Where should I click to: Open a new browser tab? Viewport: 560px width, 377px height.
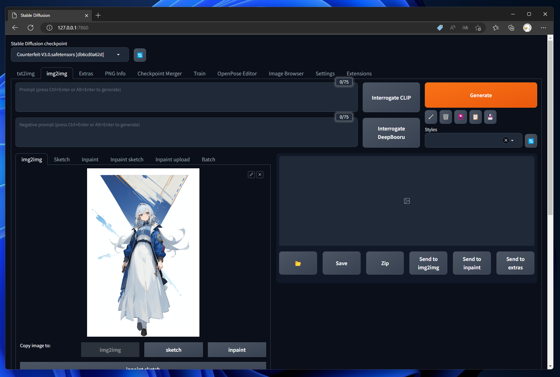(98, 15)
